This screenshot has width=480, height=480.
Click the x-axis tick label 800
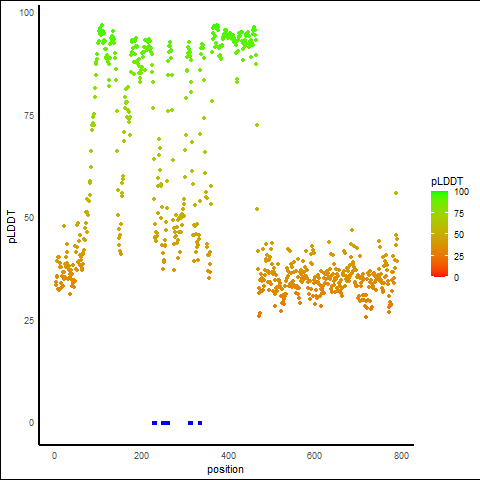[x=401, y=456]
